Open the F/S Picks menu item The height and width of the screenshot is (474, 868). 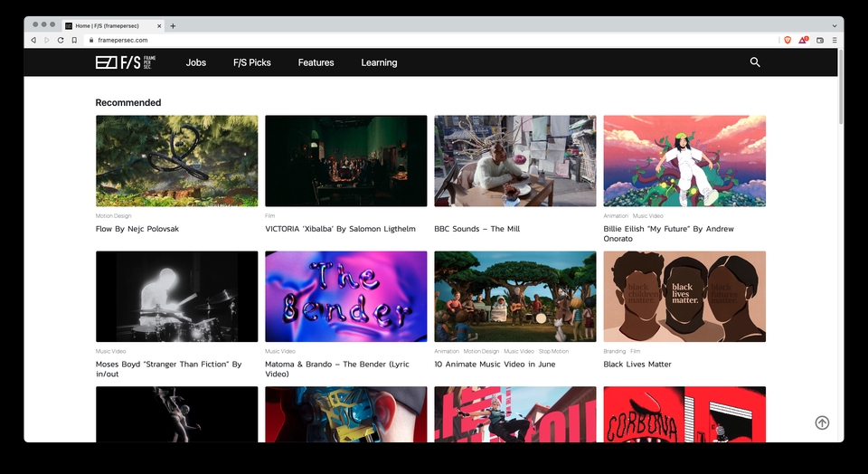[252, 62]
